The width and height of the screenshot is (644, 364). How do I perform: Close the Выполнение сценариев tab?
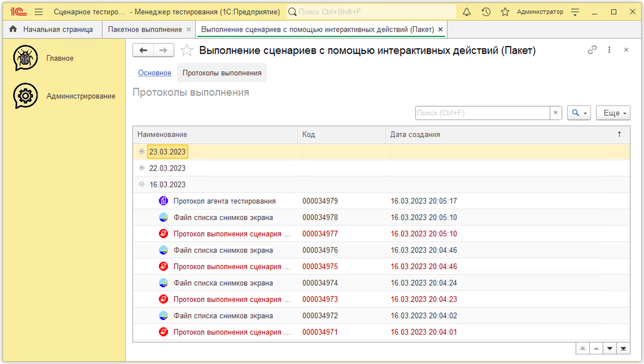[x=441, y=29]
